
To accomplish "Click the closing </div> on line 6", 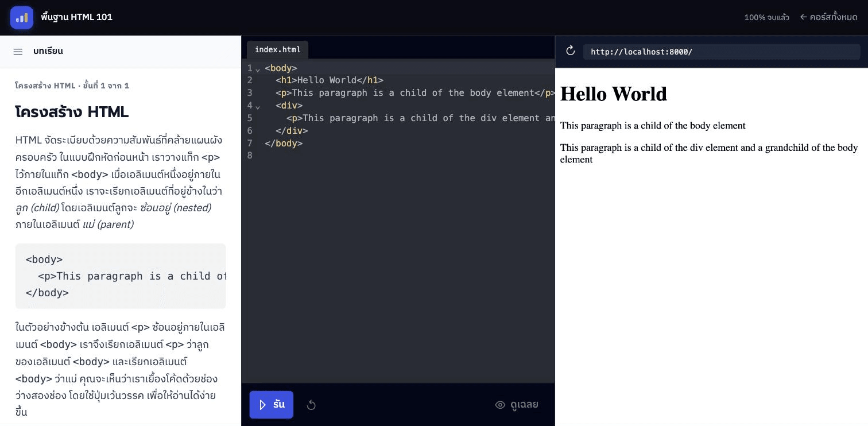I will click(x=292, y=131).
